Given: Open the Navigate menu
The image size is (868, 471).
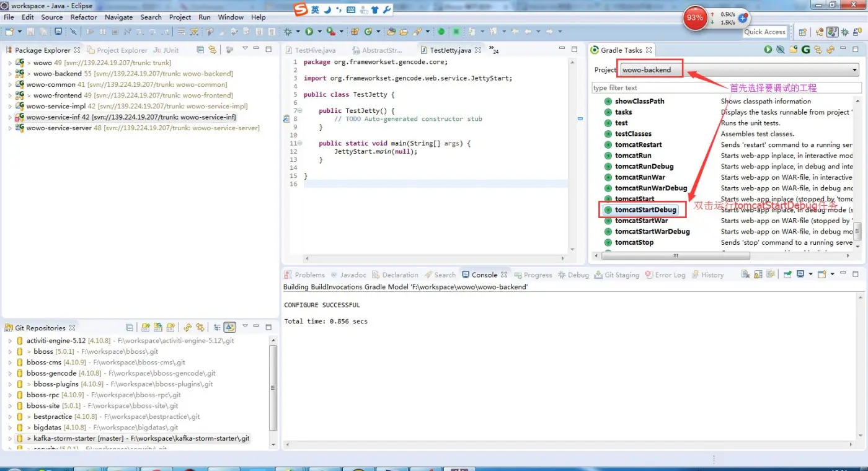Looking at the screenshot, I should (x=118, y=17).
